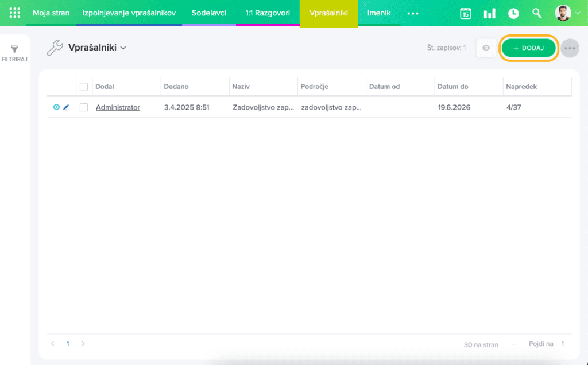
Task: View the row using blue eye icon
Action: pos(56,107)
